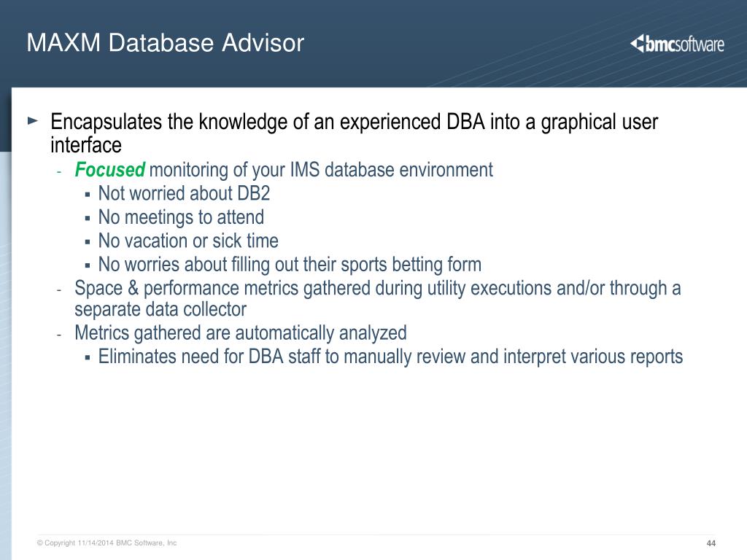Select 'Metrics gathered are automatically analyzed'
747x560 pixels.
click(241, 333)
